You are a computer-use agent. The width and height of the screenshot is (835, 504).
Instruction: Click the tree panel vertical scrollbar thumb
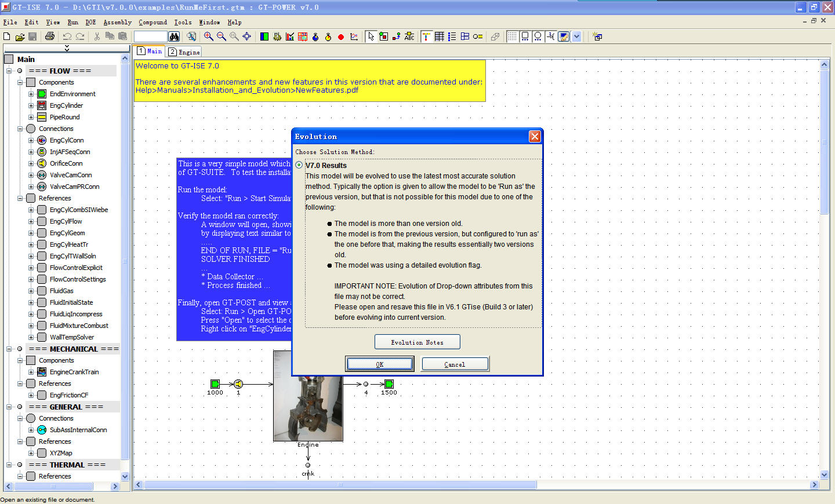tap(125, 261)
